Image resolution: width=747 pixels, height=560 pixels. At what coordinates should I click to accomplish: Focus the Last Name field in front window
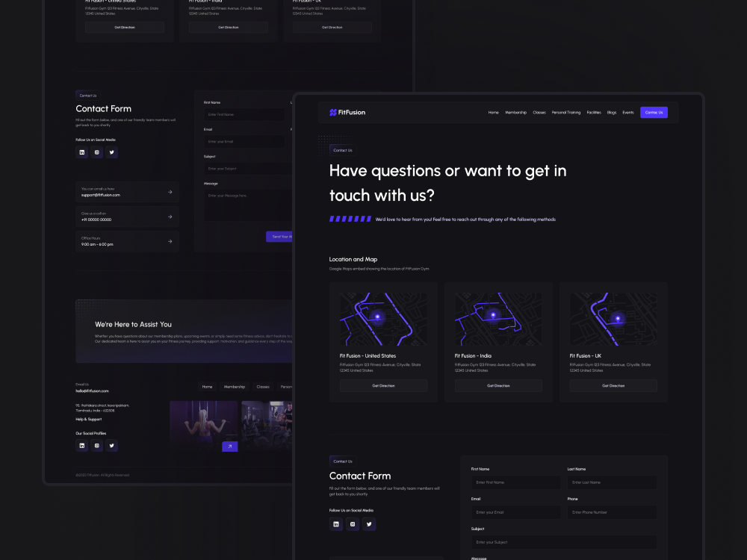(612, 482)
